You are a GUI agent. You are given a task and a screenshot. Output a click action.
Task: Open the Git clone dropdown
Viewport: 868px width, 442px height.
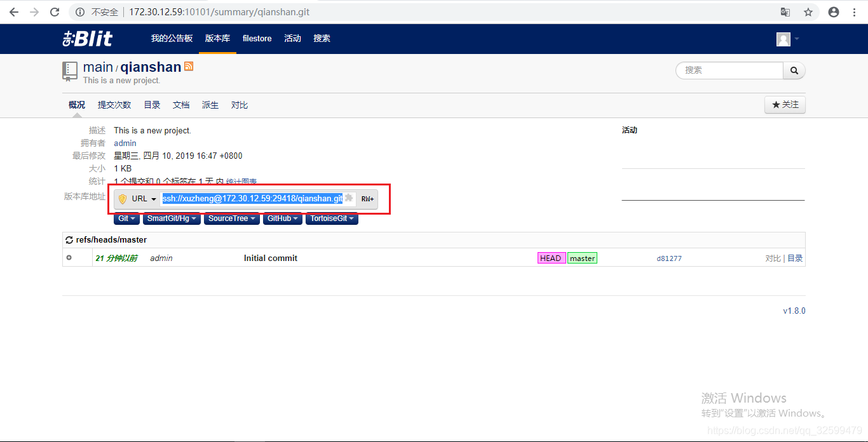126,218
